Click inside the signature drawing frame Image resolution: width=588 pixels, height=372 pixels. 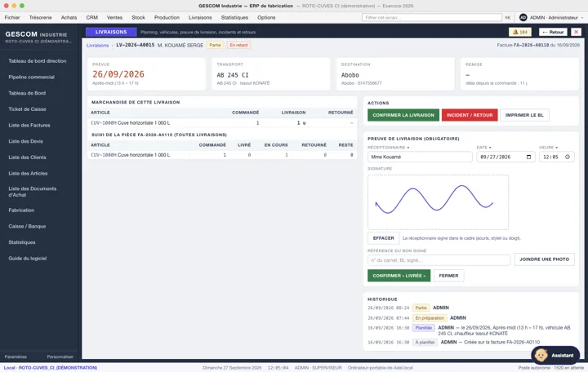[438, 202]
